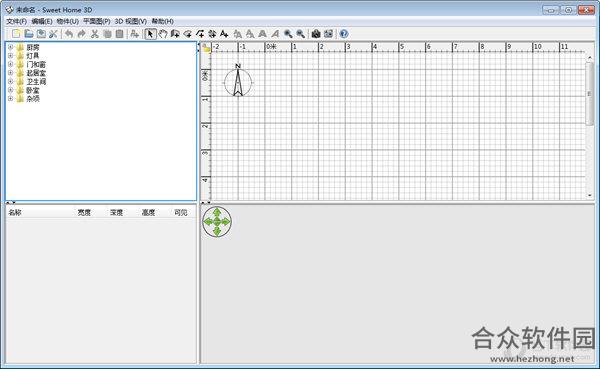Click the 可见 (Visible) column header
600x369 pixels.
click(181, 212)
